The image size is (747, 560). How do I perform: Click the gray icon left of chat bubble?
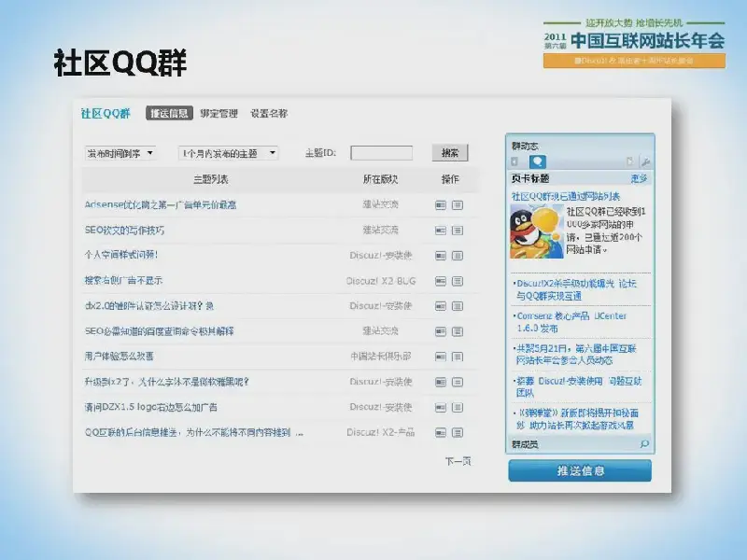tap(515, 161)
